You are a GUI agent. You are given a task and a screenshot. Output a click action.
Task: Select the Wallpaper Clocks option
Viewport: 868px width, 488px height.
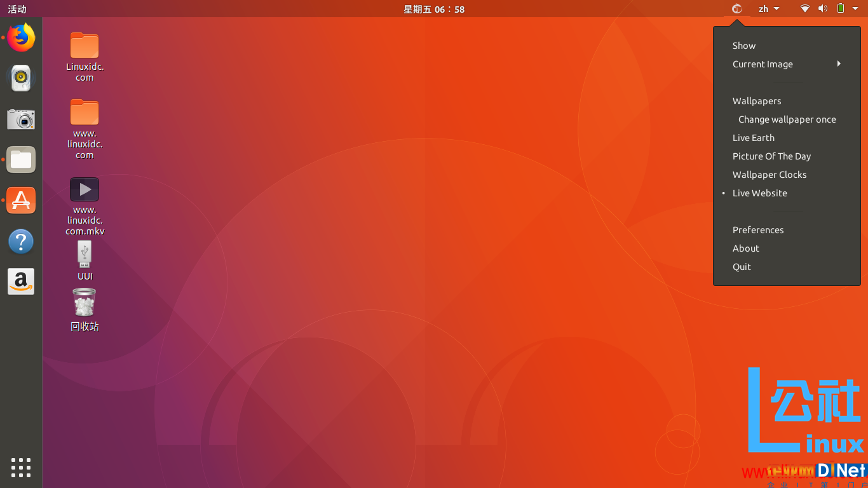click(x=787, y=175)
